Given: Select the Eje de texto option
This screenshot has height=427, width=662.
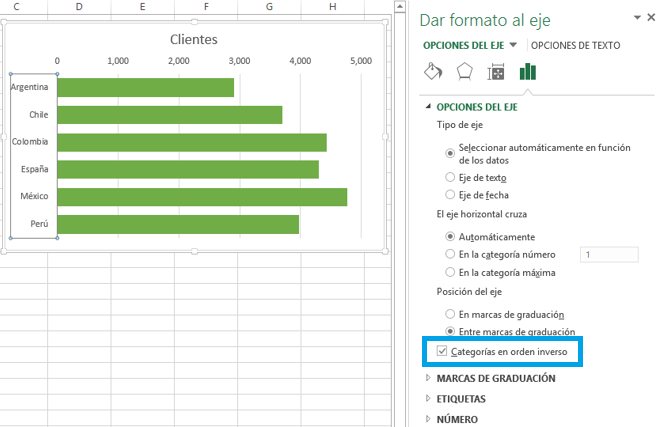Looking at the screenshot, I should [x=450, y=177].
